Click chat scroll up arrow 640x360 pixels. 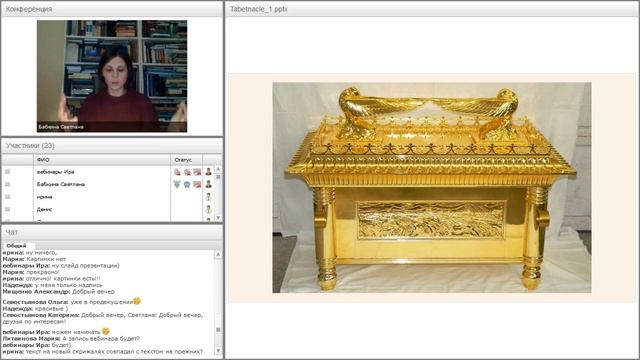coord(218,254)
